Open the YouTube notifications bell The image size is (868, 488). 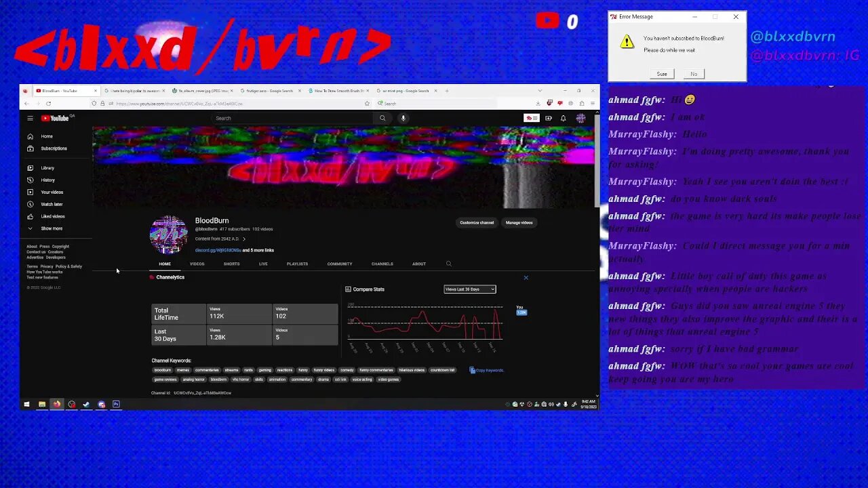click(x=563, y=118)
